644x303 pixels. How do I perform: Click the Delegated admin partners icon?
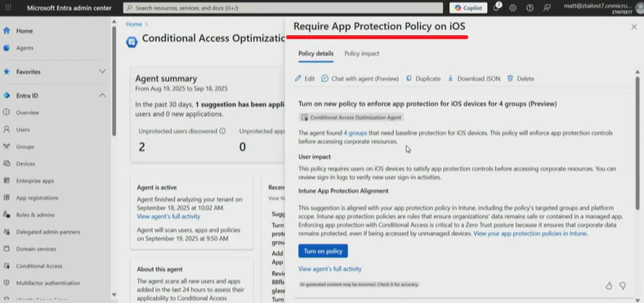[7, 232]
